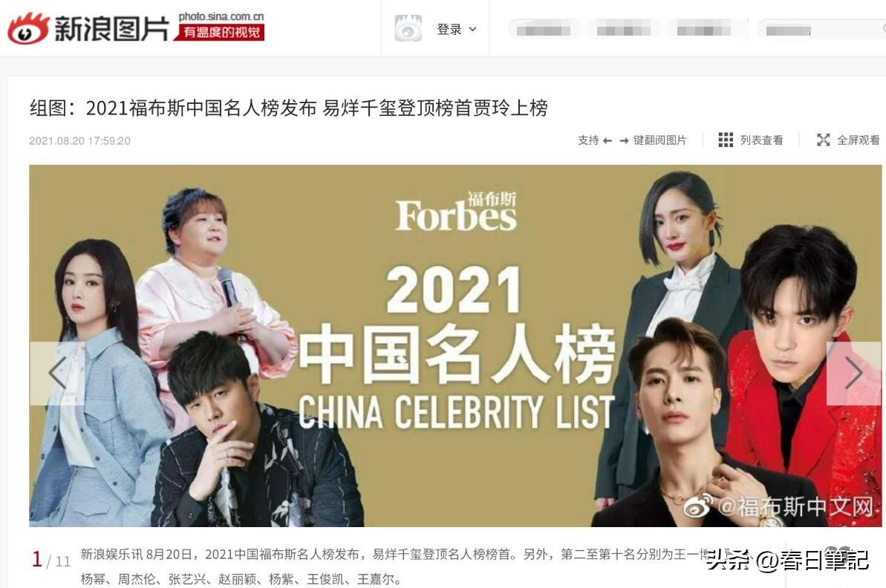Open the 新浪图片 home link

tap(112, 29)
